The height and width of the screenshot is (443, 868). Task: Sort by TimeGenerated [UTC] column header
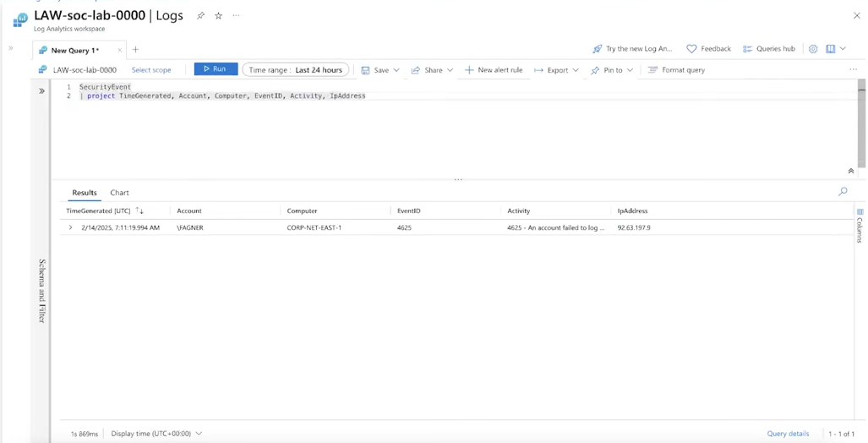point(98,211)
